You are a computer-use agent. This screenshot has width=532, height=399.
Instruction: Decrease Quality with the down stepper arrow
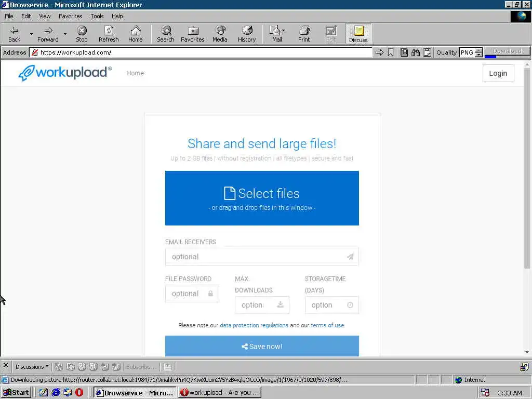coord(478,55)
